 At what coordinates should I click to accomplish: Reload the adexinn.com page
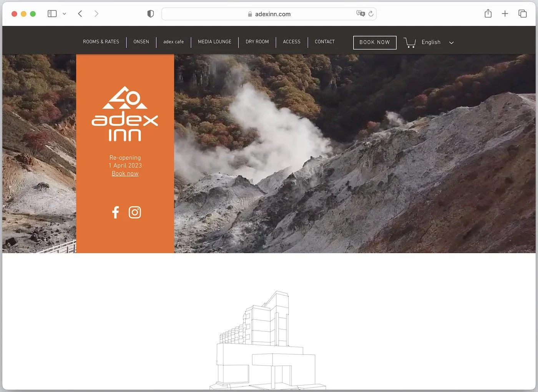pos(370,13)
